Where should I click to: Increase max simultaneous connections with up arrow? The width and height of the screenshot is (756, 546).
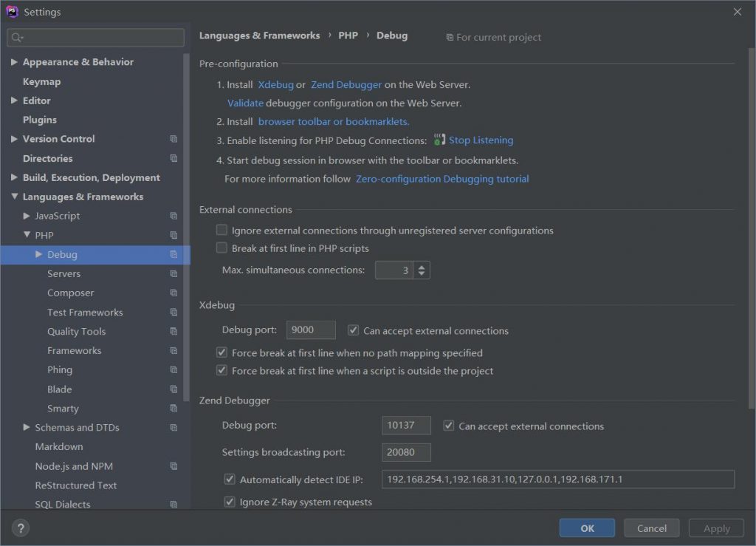point(422,266)
